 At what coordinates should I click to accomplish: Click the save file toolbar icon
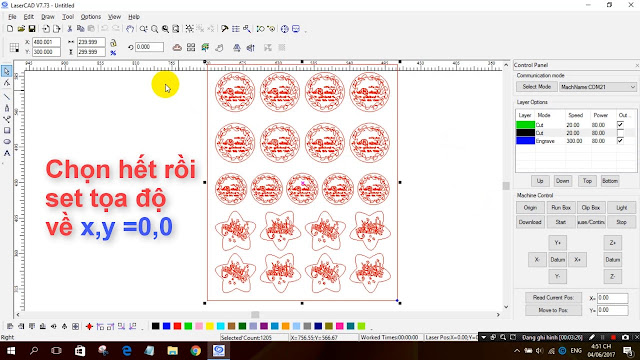[x=32, y=29]
